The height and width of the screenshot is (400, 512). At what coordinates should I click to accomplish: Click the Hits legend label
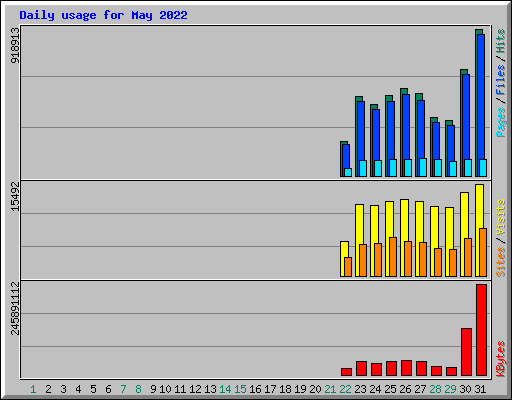pos(500,41)
